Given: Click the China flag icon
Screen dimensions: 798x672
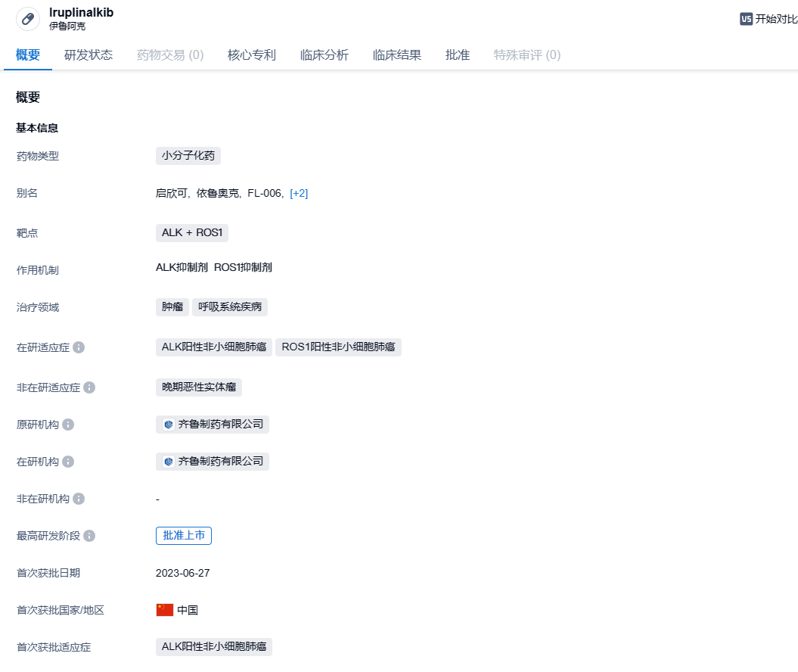Looking at the screenshot, I should 165,610.
